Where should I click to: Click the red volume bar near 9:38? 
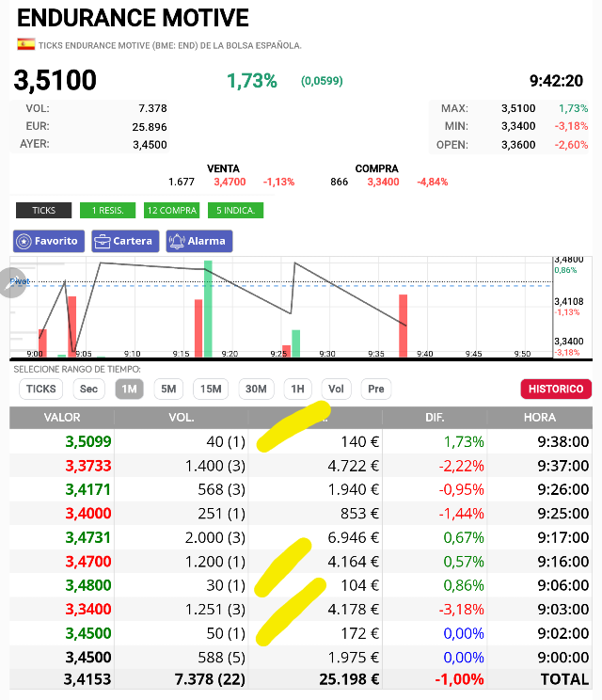click(403, 326)
